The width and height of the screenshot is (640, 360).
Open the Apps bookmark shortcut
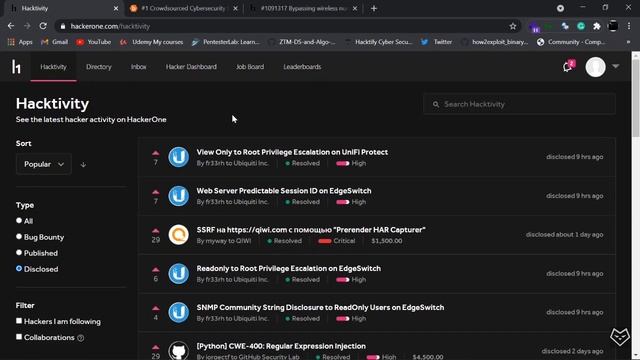(20, 42)
